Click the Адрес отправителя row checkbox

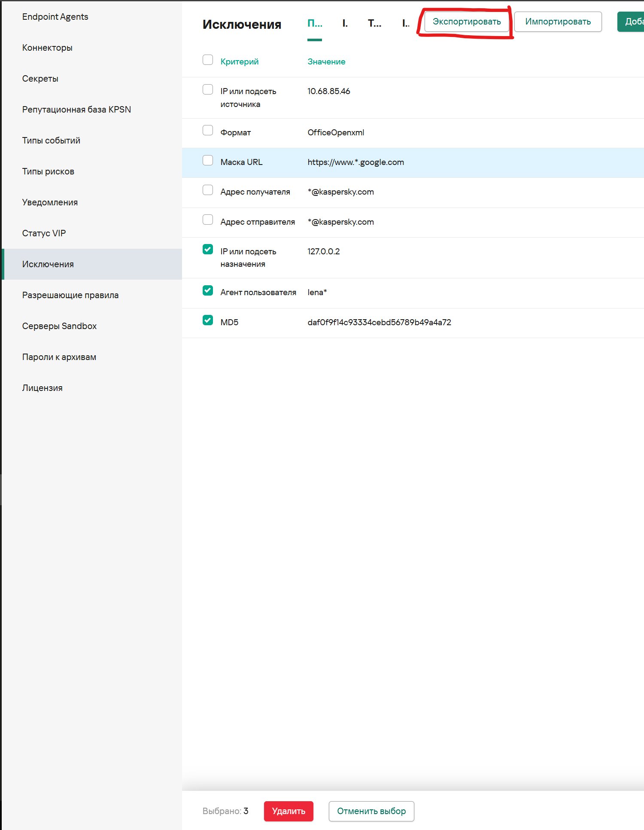point(208,220)
